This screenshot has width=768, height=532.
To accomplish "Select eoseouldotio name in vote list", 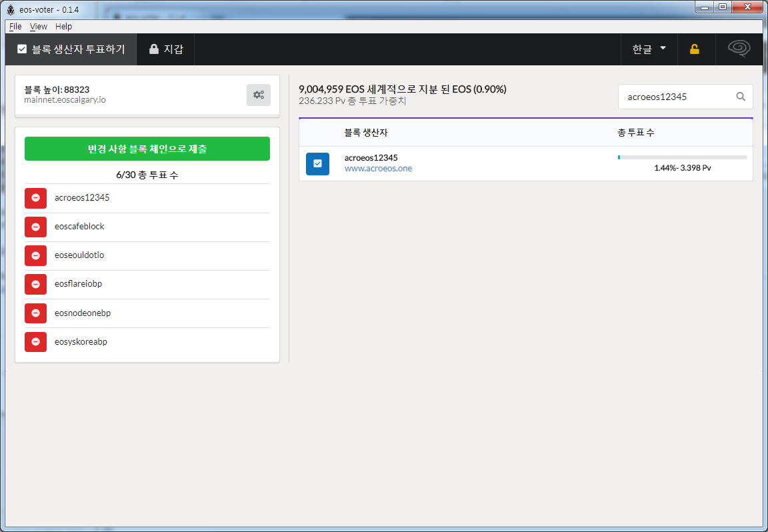I will pyautogui.click(x=79, y=255).
